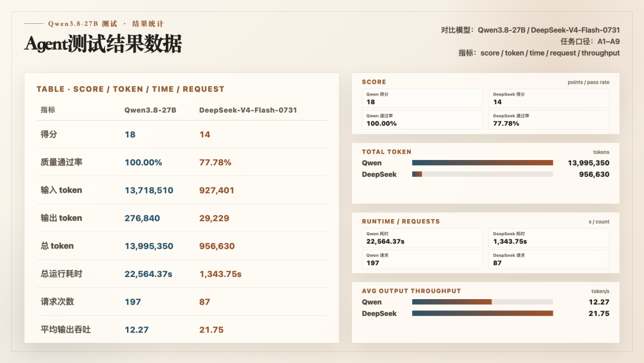This screenshot has width=644, height=363.
Task: Click the table heading 'TABLE · SCORE / TOKEN / TIME / REQUEST'
Action: click(131, 89)
